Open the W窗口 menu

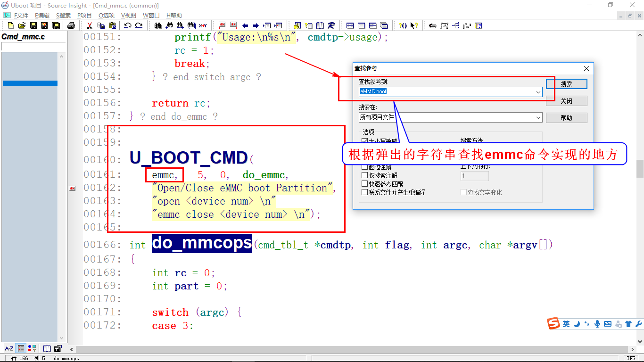(151, 15)
